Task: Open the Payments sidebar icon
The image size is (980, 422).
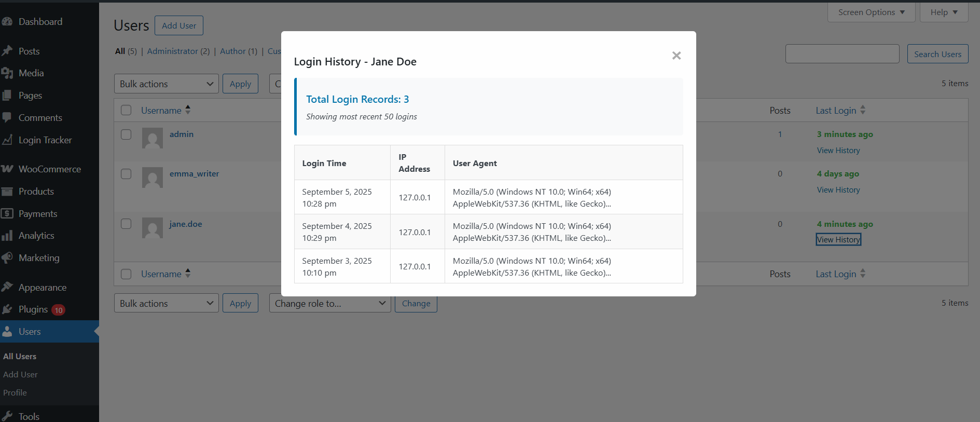Action: (8, 213)
